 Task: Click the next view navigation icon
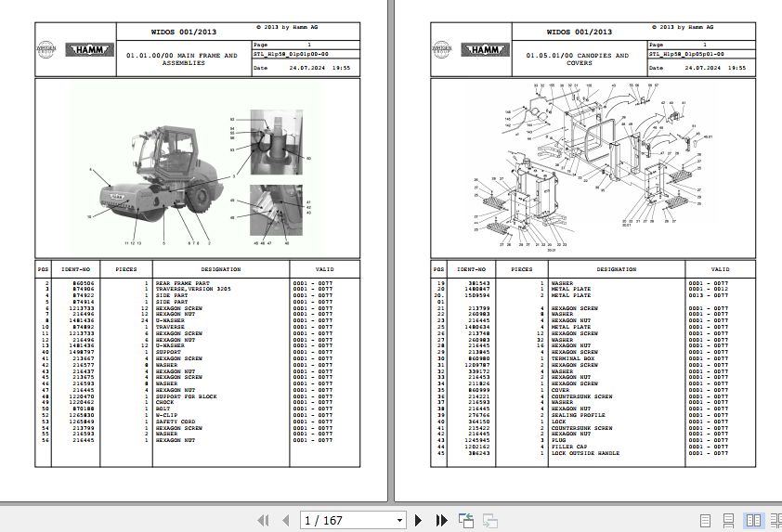pos(490,521)
